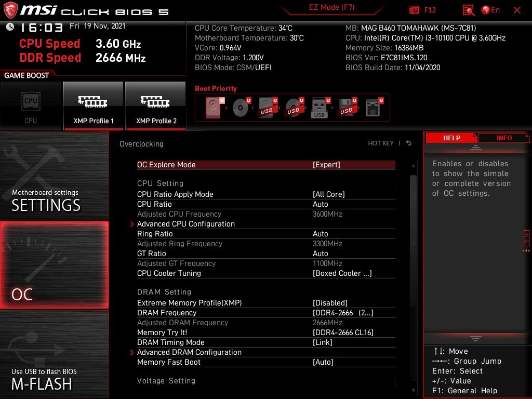Open the search magnifier icon
This screenshot has height=399, width=532.
pos(469,10)
